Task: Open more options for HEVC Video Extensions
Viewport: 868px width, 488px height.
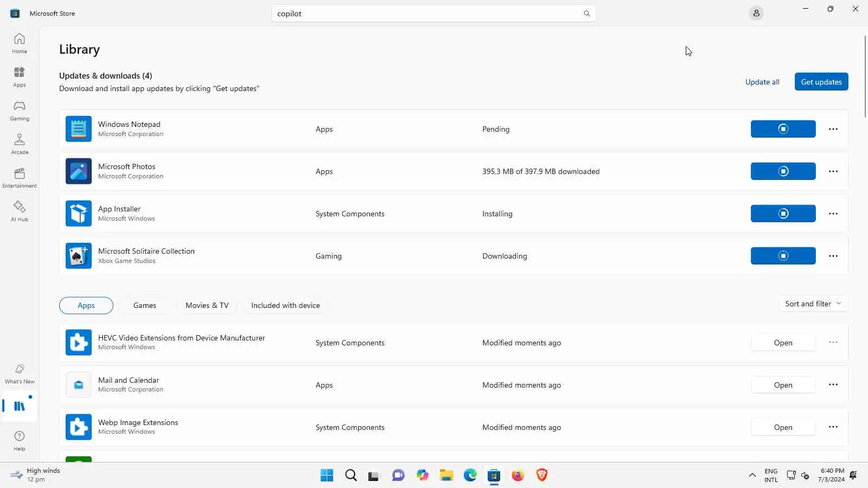Action: click(x=833, y=342)
